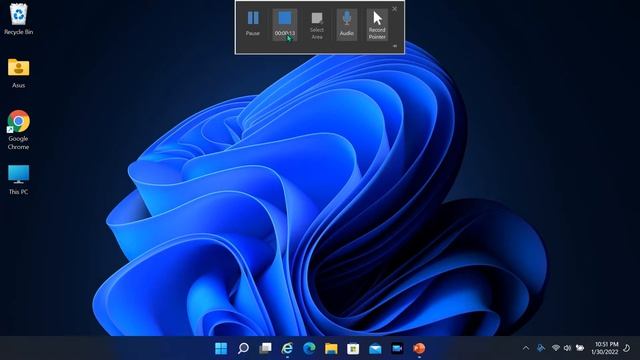
Task: Stop the recording at the timer button
Action: pos(284,24)
